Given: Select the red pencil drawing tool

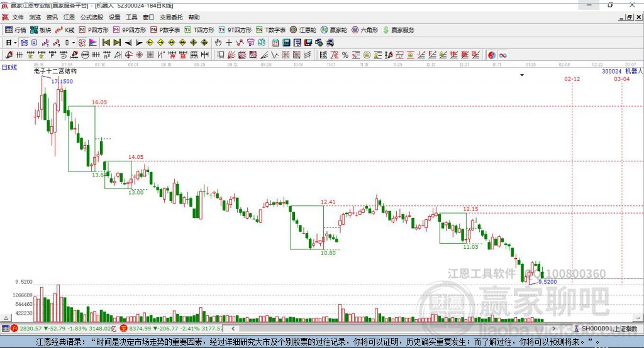Looking at the screenshot, I should (x=9, y=55).
